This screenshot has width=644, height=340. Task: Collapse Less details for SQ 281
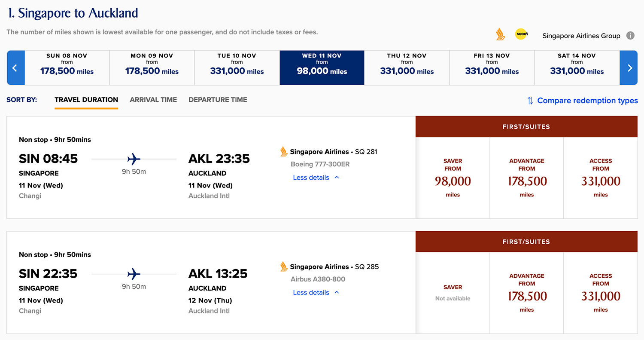point(316,178)
